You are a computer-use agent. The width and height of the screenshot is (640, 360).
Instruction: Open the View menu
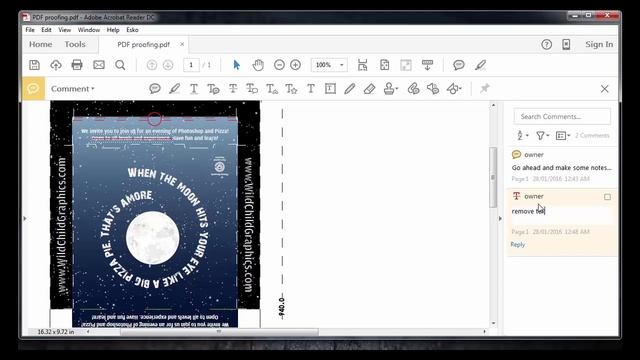[x=64, y=30]
